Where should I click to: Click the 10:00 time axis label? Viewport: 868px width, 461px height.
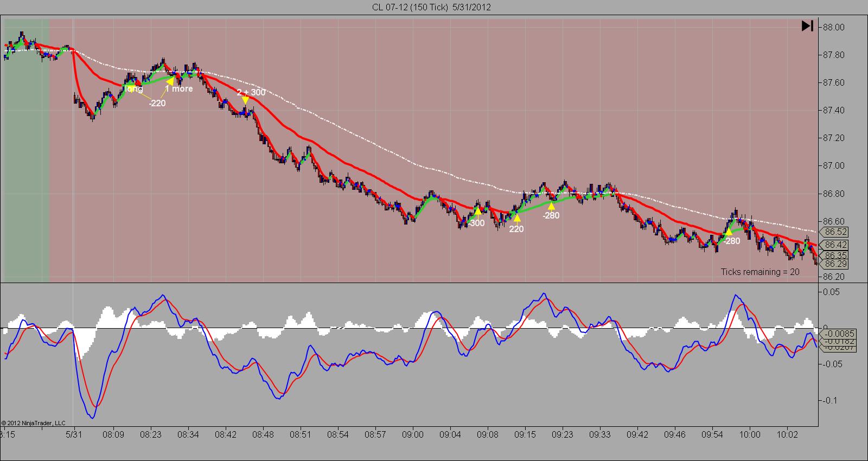(750, 434)
